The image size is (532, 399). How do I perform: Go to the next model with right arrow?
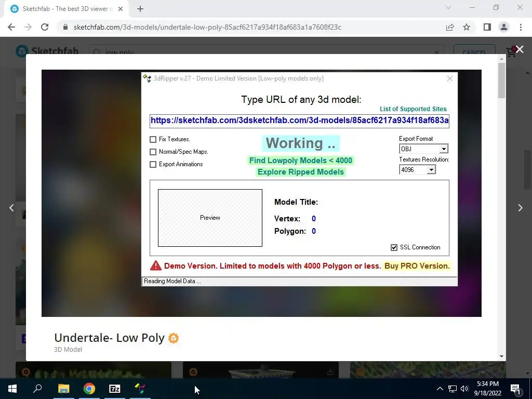[x=520, y=208]
